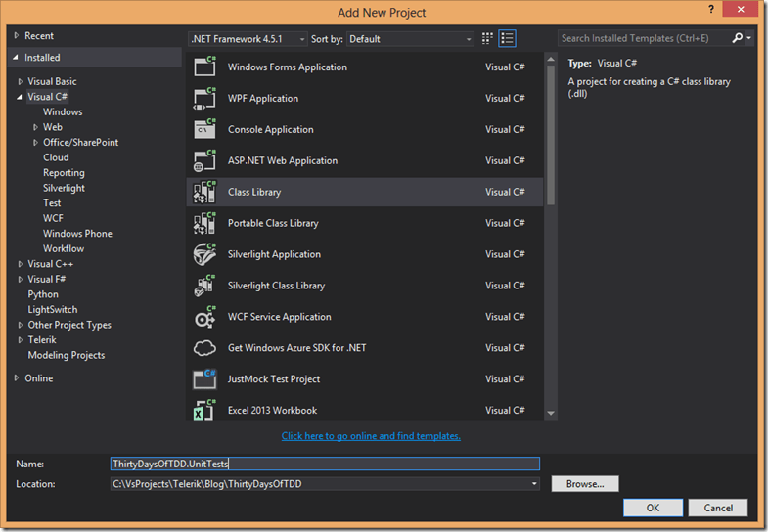This screenshot has height=532, width=768.
Task: Select the 'WCF Service Application' template name
Action: tap(279, 317)
